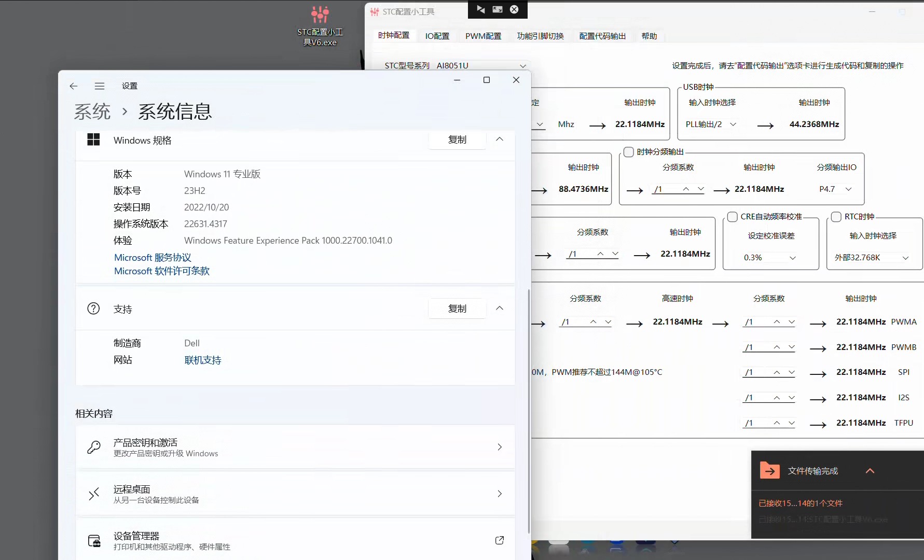Image resolution: width=924 pixels, height=560 pixels.
Task: Click the question mark icon beside 支持
Action: coord(93,309)
